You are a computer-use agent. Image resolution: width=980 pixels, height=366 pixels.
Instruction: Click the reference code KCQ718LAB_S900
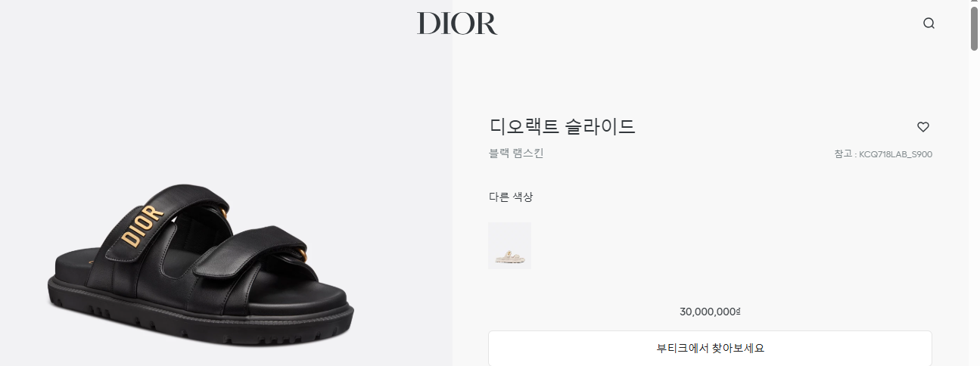895,154
